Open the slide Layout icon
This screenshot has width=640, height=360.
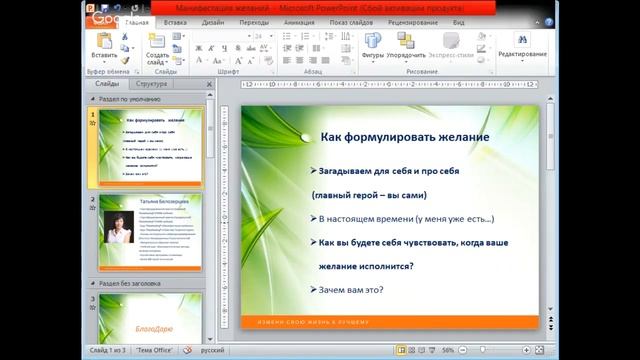(177, 37)
